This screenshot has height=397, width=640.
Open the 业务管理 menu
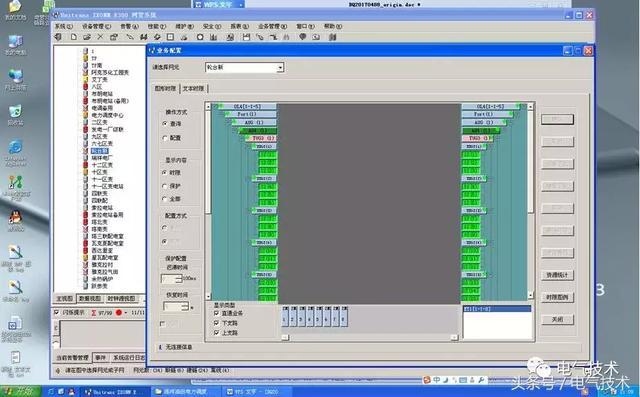[x=272, y=26]
